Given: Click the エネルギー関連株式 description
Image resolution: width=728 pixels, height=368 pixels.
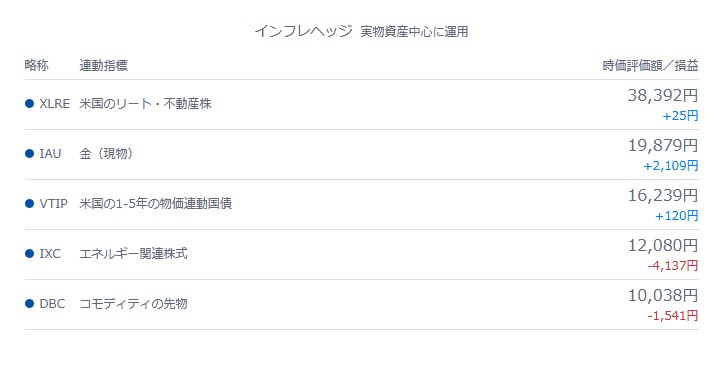Looking at the screenshot, I should point(133,254).
